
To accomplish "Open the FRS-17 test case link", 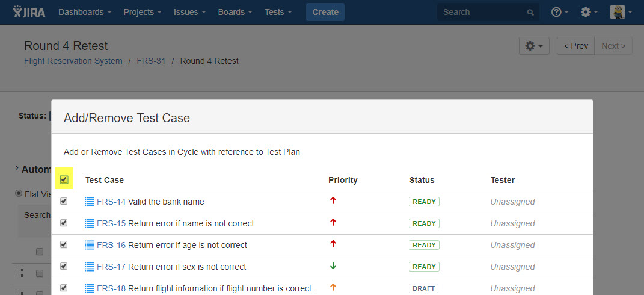I will (111, 267).
